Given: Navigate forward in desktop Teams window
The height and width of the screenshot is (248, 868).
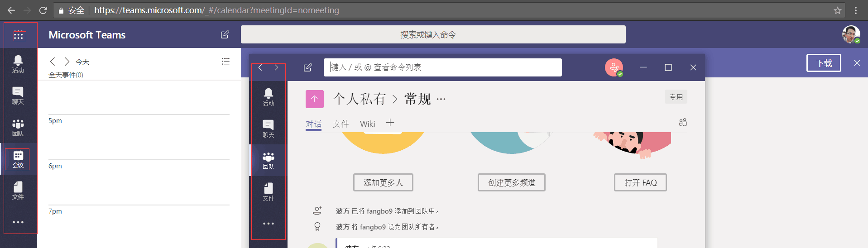Looking at the screenshot, I should [276, 67].
